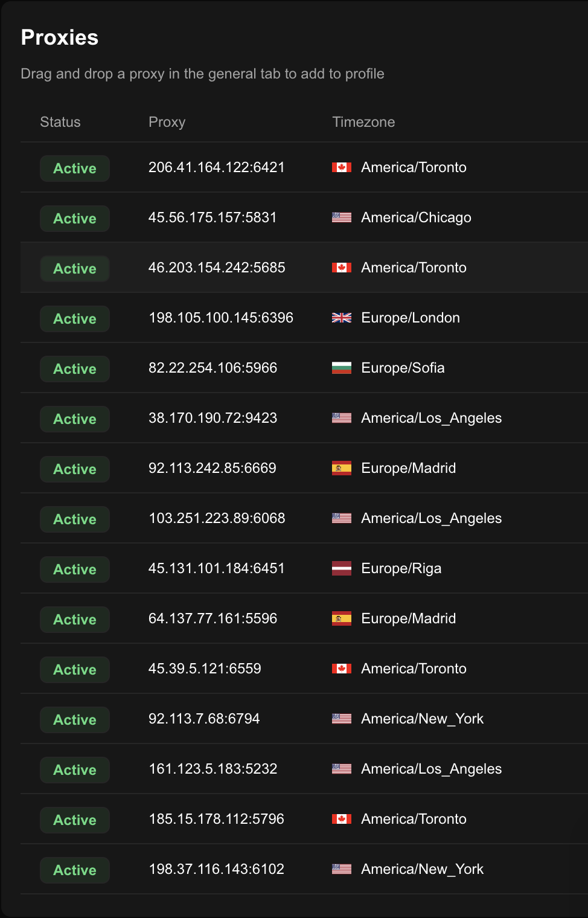Click the US flag beside 92.113.7.68:6794
The width and height of the screenshot is (588, 918).
coord(342,719)
